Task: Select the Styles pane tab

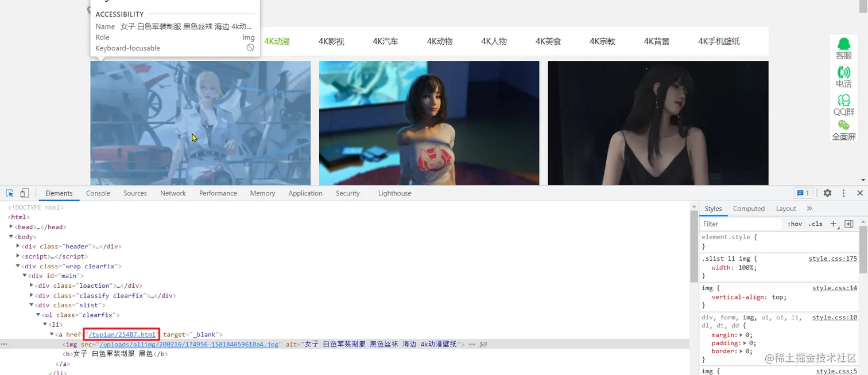Action: click(x=713, y=209)
